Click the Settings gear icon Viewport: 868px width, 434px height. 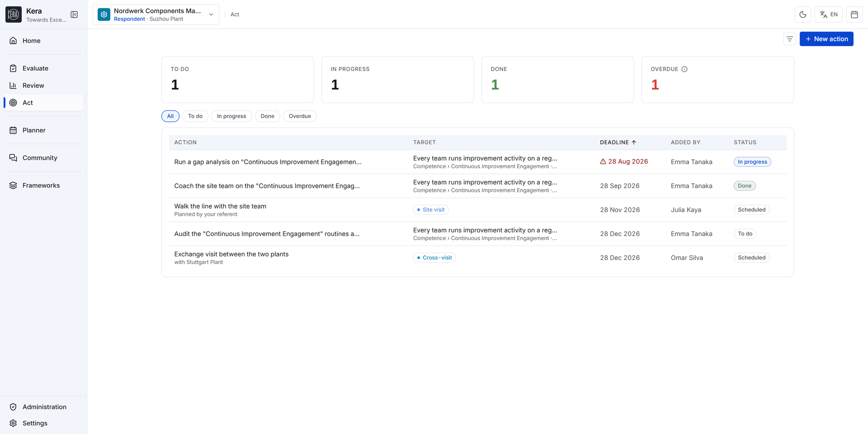(x=13, y=423)
